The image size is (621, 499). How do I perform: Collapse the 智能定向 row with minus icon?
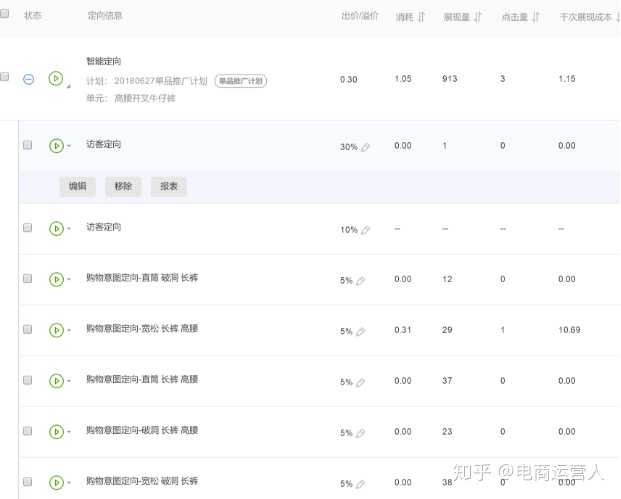[29, 79]
